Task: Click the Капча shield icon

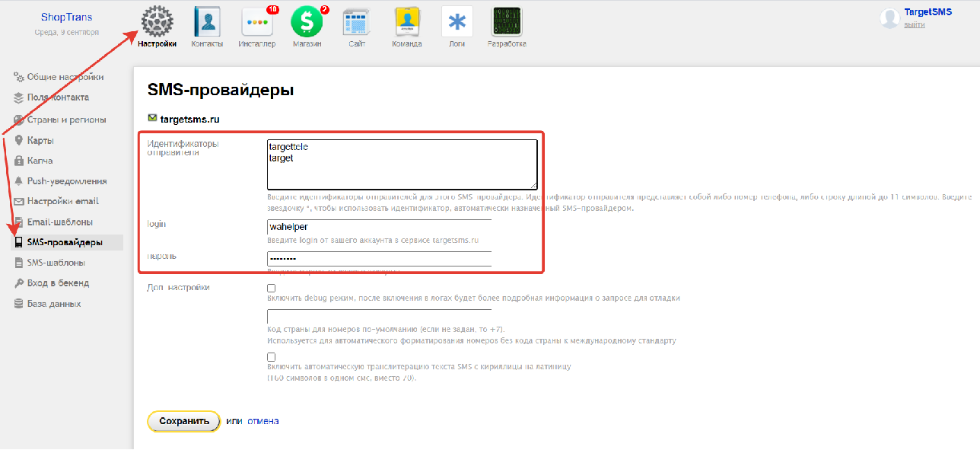Action: [20, 161]
